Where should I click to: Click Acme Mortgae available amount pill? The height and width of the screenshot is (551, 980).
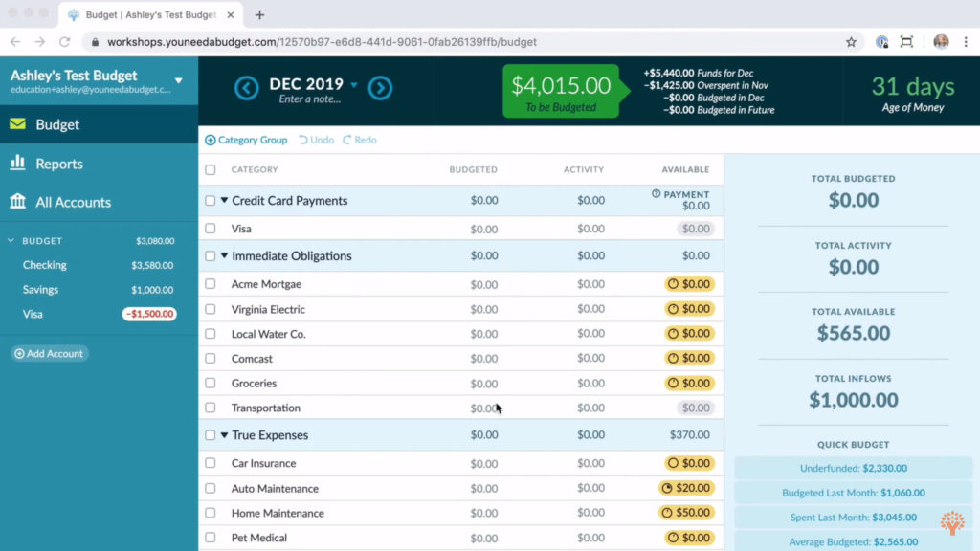click(689, 283)
